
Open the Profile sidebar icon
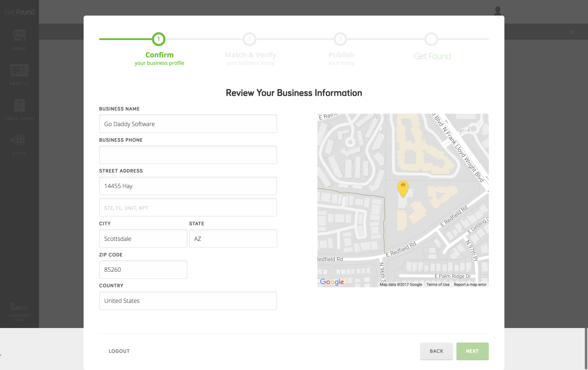20,70
